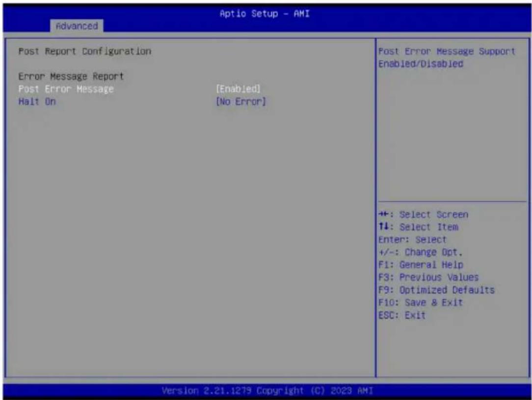The width and height of the screenshot is (532, 400).
Task: Click the F3: Previous Values hint
Action: click(428, 277)
